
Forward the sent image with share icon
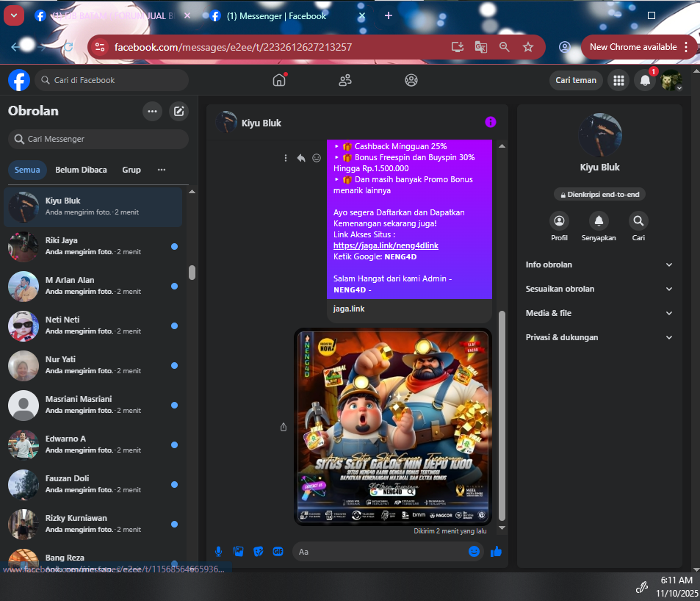(x=284, y=428)
